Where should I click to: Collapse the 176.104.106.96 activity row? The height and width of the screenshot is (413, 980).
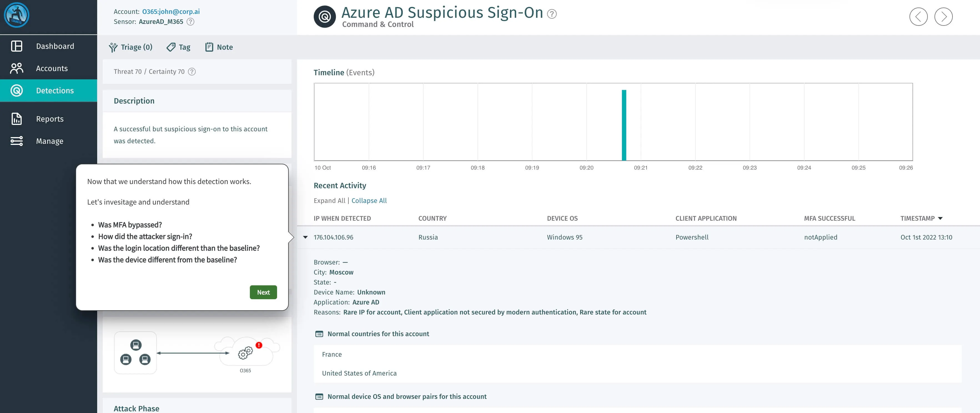click(x=305, y=237)
